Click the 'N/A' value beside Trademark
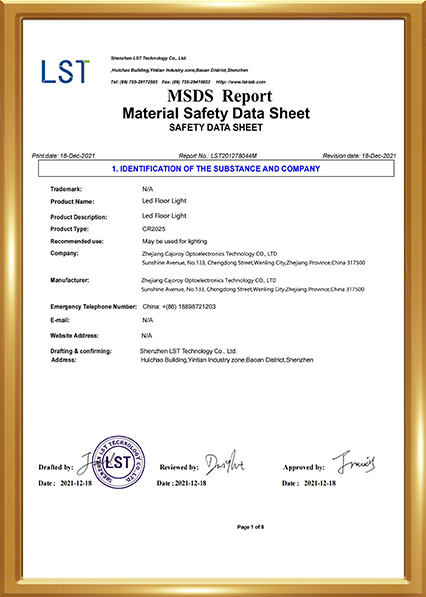Viewport: 426px width, 597px height. tap(147, 189)
